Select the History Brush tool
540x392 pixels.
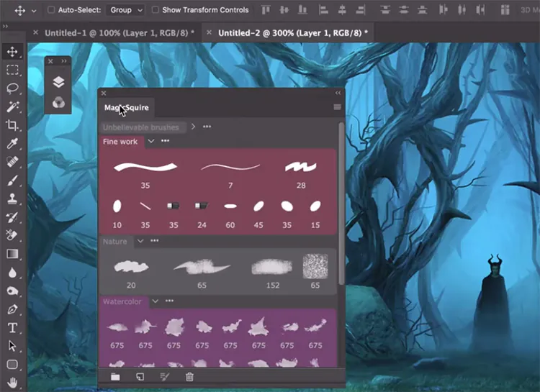point(12,216)
